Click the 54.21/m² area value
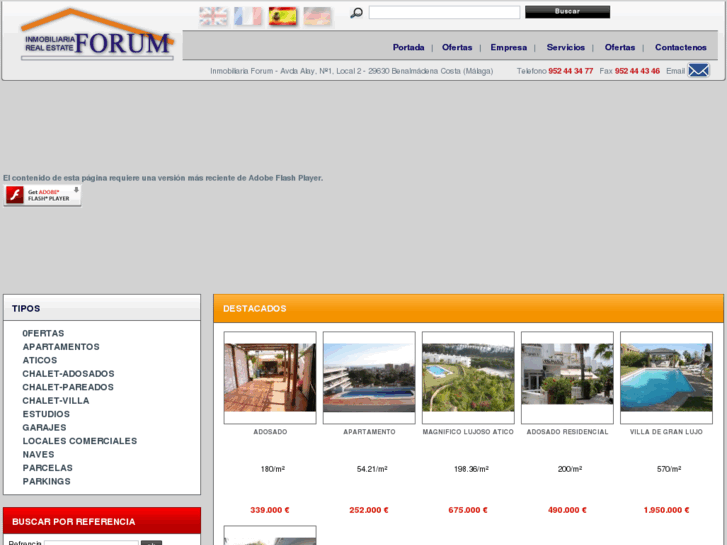This screenshot has height=545, width=727. 372,469
